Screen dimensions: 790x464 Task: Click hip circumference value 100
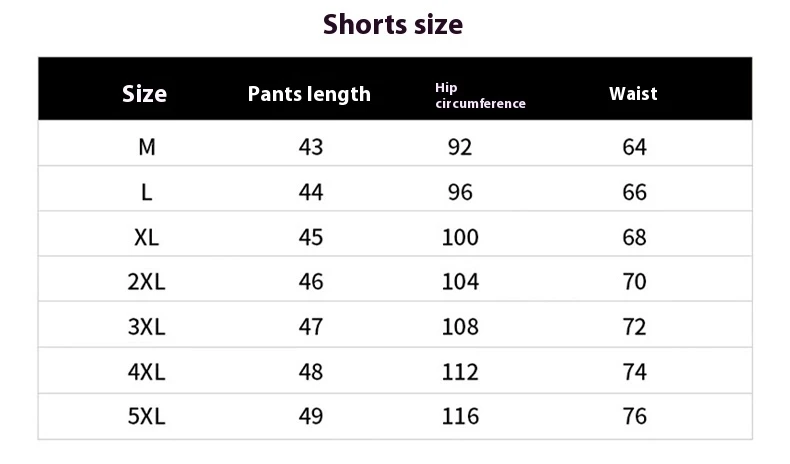460,237
